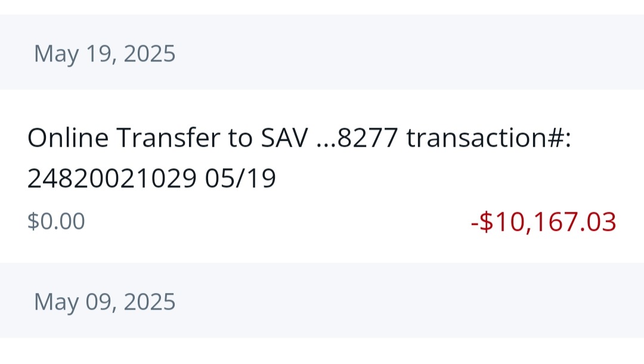Click the ...8277 savings account suffix
The height and width of the screenshot is (364, 644).
(x=357, y=138)
